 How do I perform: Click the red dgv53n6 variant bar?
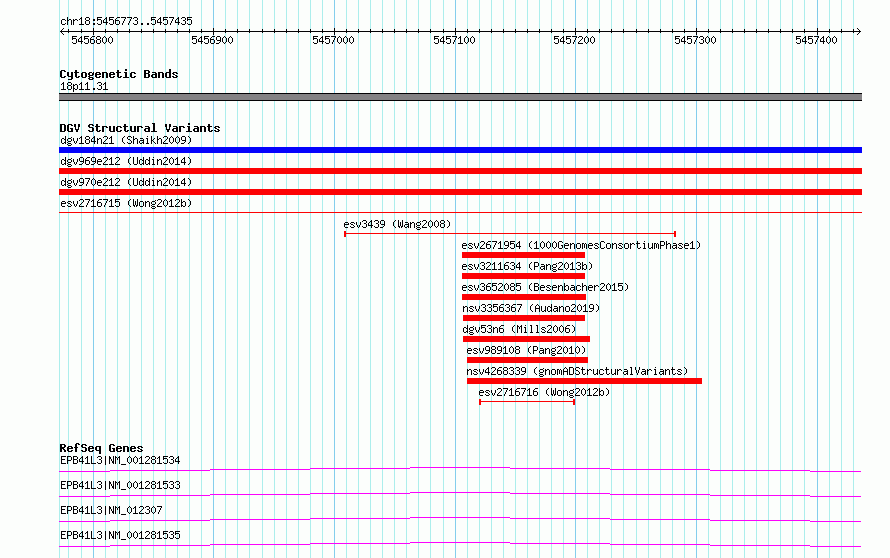click(x=526, y=339)
